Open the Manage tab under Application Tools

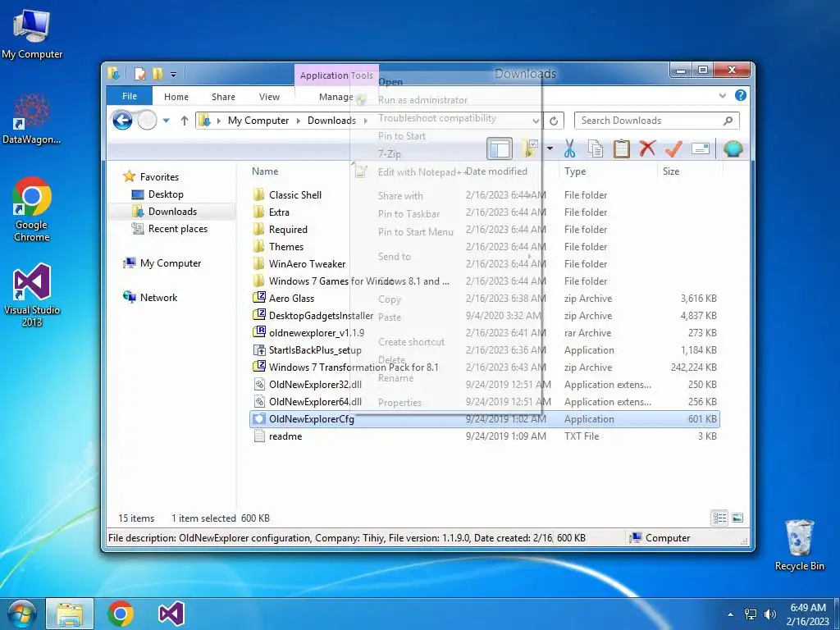[336, 97]
